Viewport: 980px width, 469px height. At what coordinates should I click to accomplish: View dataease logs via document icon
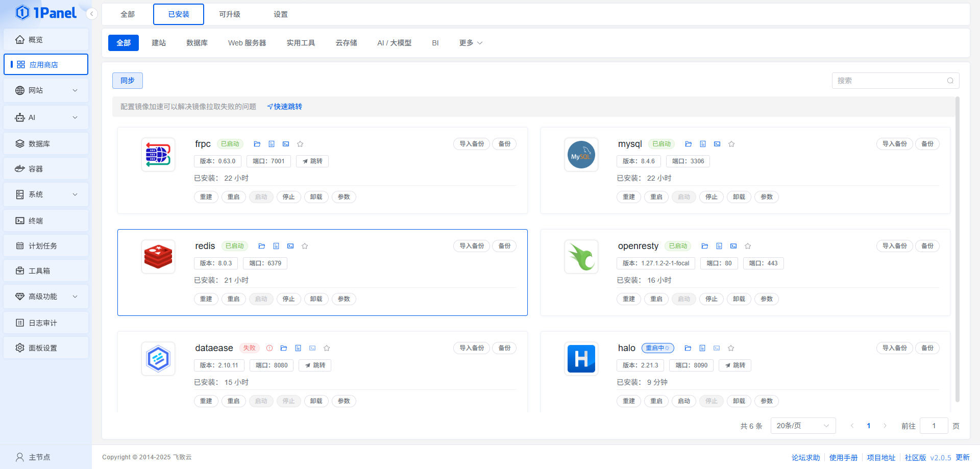point(298,348)
